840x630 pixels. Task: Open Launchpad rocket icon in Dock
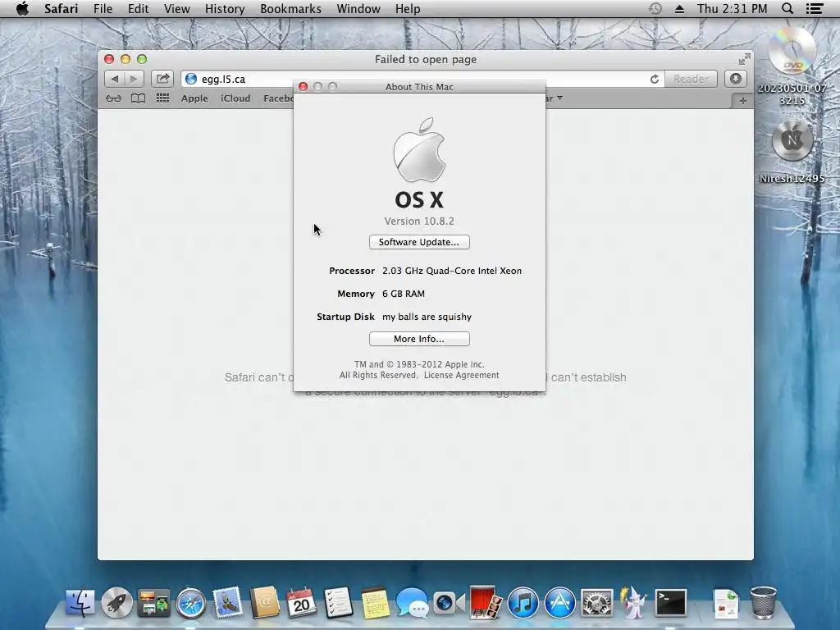click(117, 602)
